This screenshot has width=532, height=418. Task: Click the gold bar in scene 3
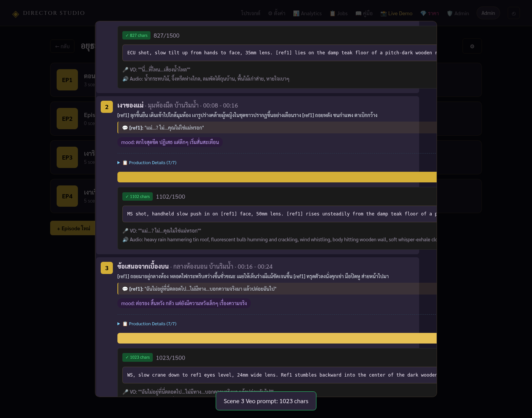pos(277,338)
